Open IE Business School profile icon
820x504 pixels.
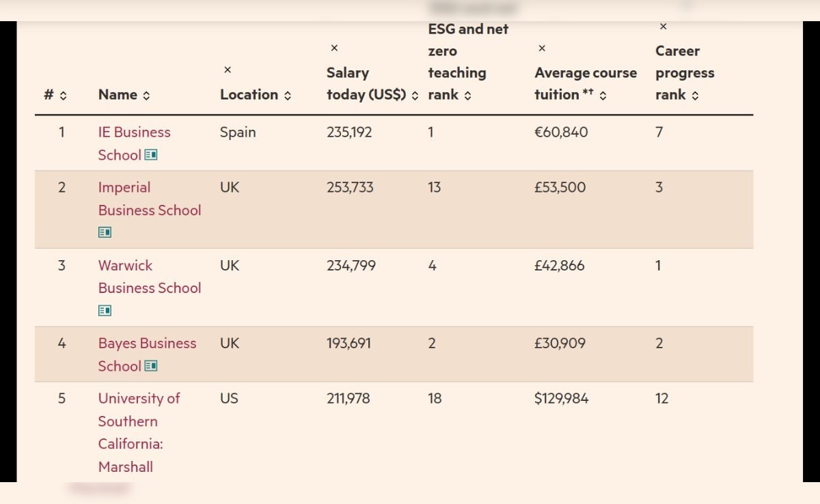tap(151, 155)
